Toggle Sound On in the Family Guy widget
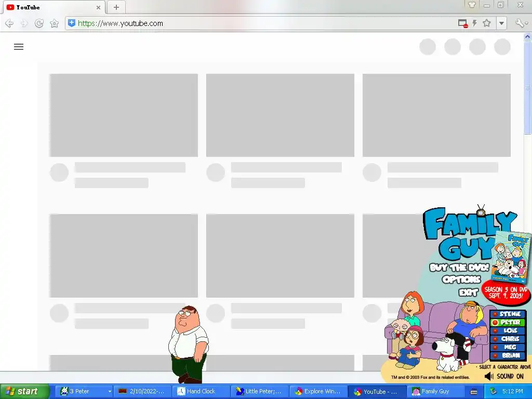 (504, 376)
